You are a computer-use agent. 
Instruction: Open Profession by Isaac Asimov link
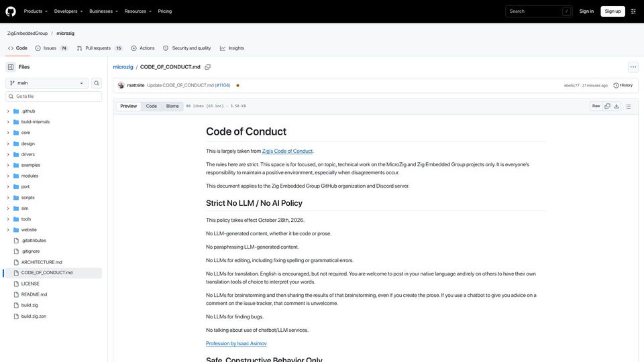[236, 343]
